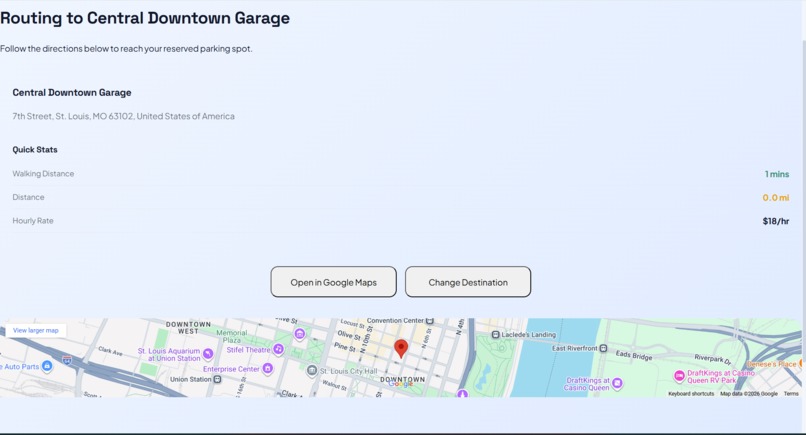Image resolution: width=806 pixels, height=435 pixels.
Task: Click the Casino Queen RV Park marker icon
Action: tap(680, 376)
